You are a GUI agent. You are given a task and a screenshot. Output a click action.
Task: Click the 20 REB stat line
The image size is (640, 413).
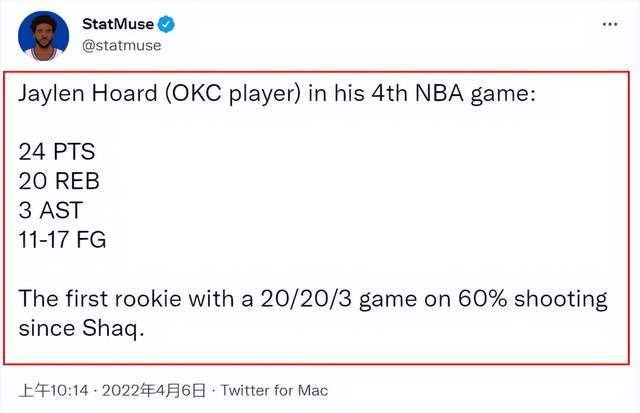(x=59, y=181)
